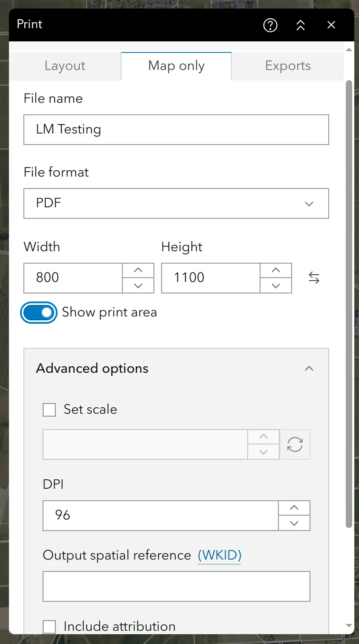Open the Exports tab
The height and width of the screenshot is (644, 359).
point(288,66)
